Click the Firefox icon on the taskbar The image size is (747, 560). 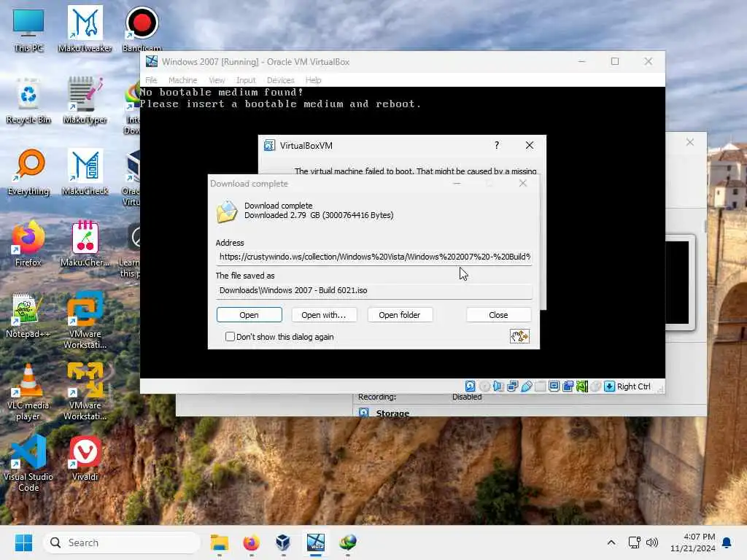point(251,542)
